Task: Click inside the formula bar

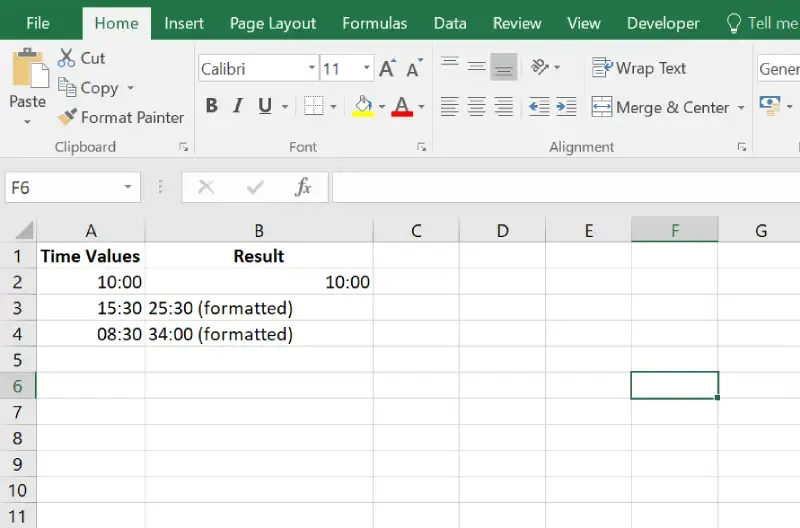Action: click(566, 187)
